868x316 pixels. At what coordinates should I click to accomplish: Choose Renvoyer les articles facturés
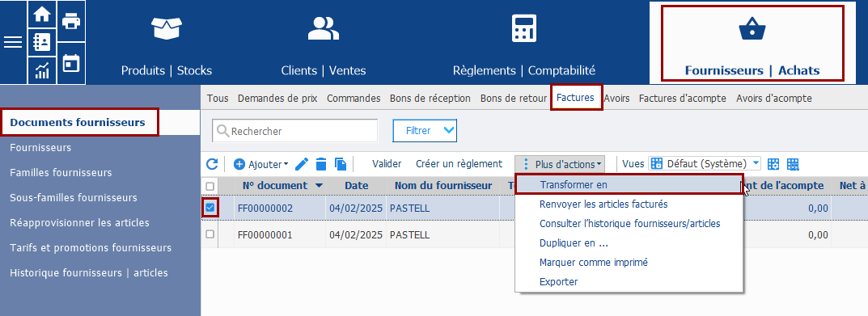(x=603, y=204)
